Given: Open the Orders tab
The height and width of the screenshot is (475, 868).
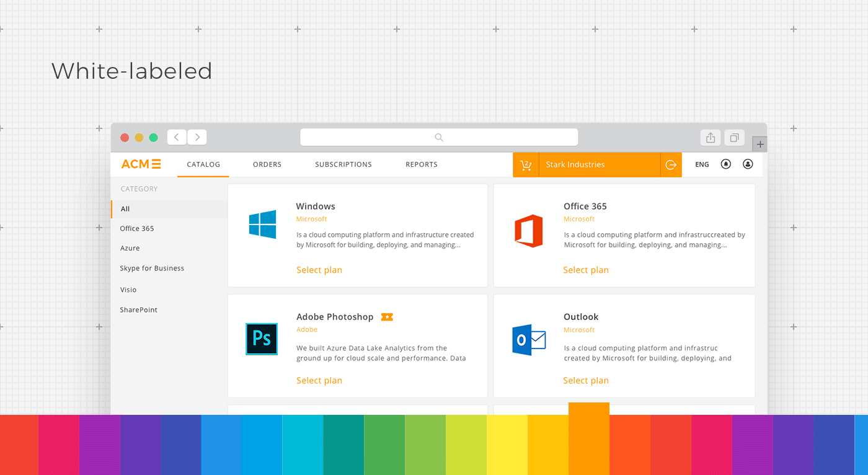Looking at the screenshot, I should [267, 164].
